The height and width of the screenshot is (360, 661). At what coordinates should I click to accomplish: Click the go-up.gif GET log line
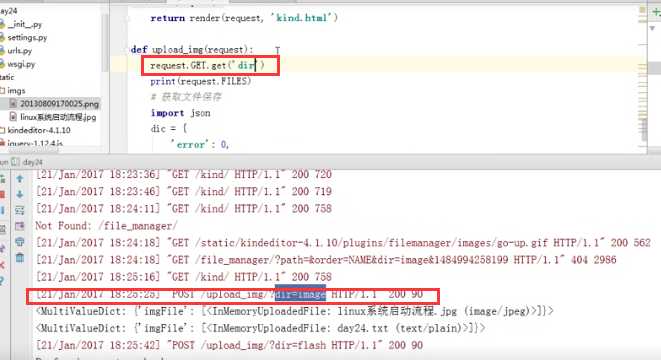click(x=343, y=243)
